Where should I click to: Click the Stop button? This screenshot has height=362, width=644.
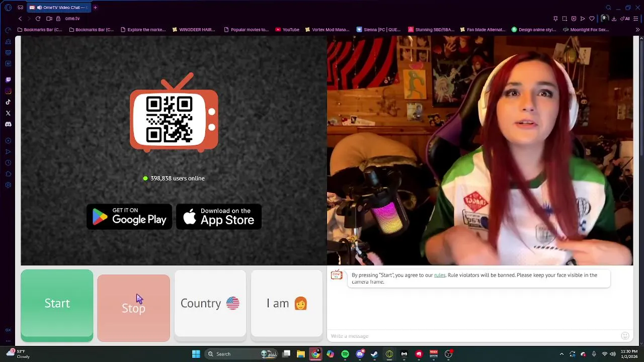tap(133, 308)
